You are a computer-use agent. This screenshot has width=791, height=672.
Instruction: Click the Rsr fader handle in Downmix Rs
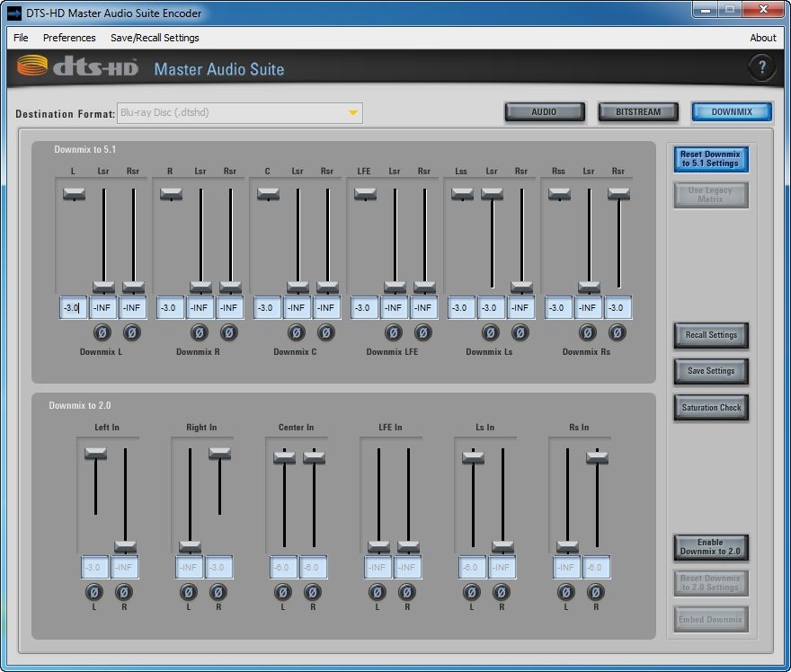point(618,194)
